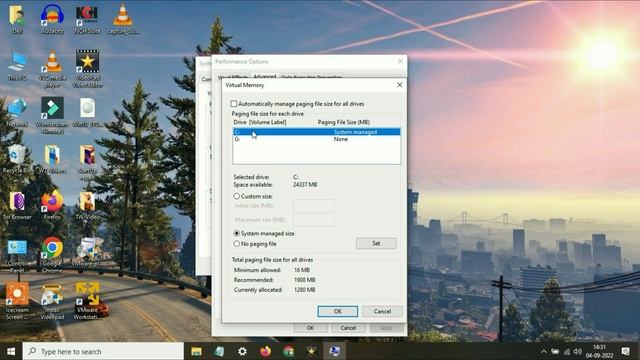640x360 pixels.
Task: Click the volume icon in system tray
Action: pos(577,351)
